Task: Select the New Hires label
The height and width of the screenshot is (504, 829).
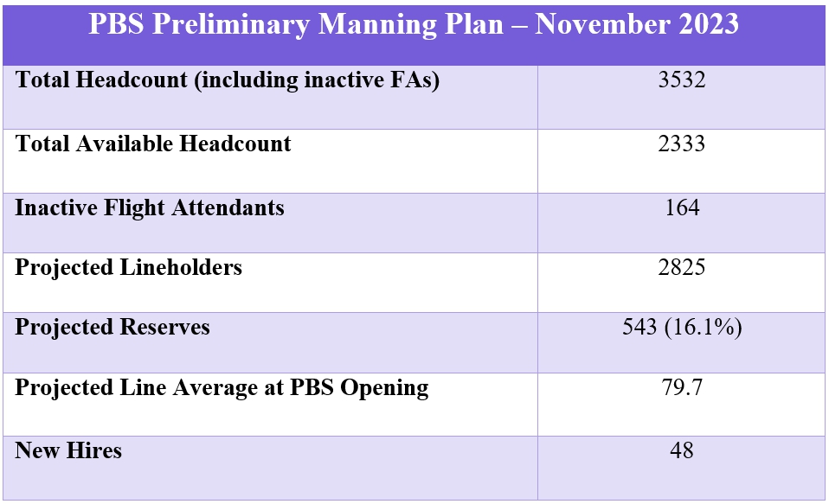Action: (68, 450)
